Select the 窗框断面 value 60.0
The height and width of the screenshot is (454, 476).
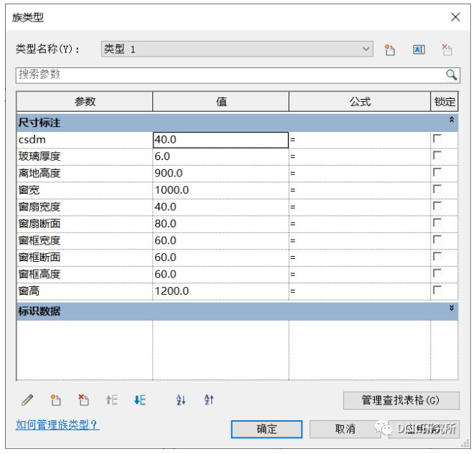tap(220, 257)
